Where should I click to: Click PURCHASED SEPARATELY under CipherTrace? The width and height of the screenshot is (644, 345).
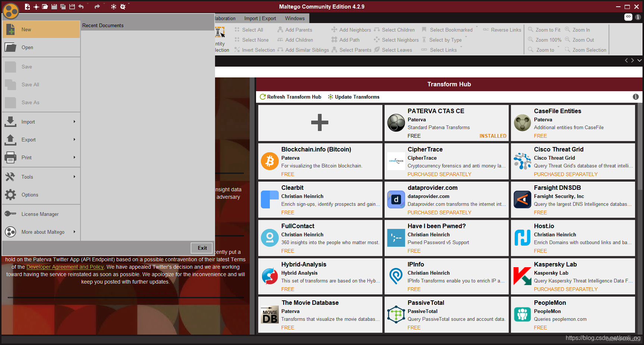pos(439,174)
